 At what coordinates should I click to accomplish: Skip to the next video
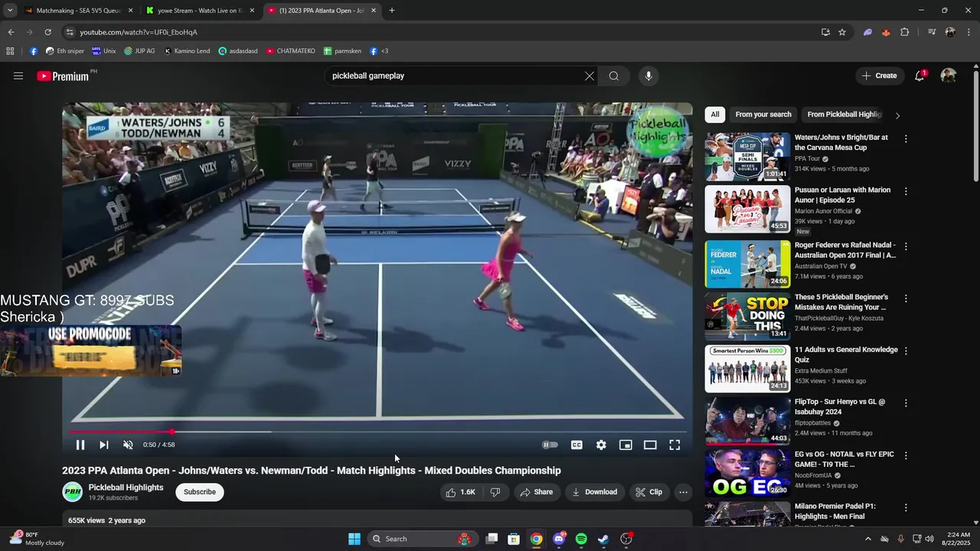pyautogui.click(x=104, y=445)
